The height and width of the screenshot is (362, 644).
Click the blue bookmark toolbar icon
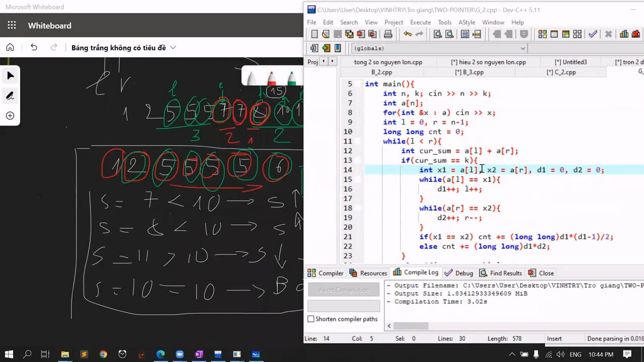click(338, 48)
